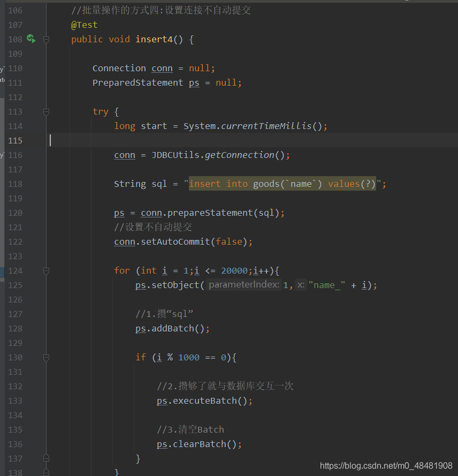Collapse the insert4 method fold marker
The height and width of the screenshot is (476, 458).
(46, 40)
